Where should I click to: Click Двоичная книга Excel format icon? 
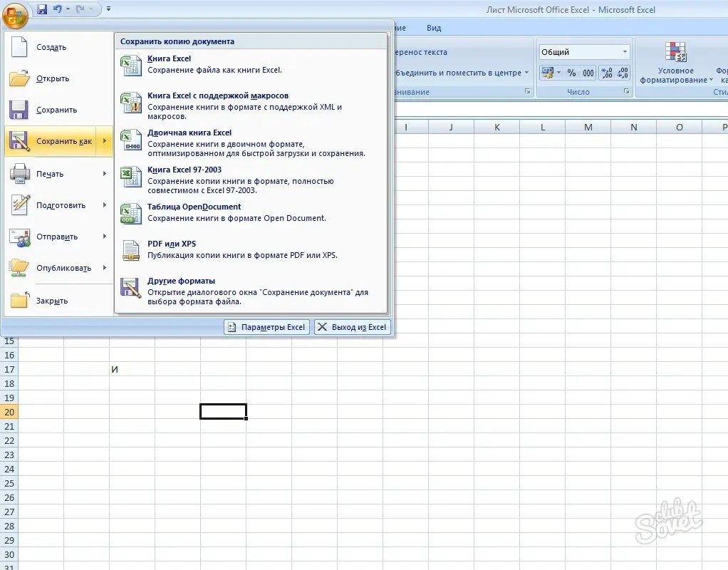click(131, 140)
